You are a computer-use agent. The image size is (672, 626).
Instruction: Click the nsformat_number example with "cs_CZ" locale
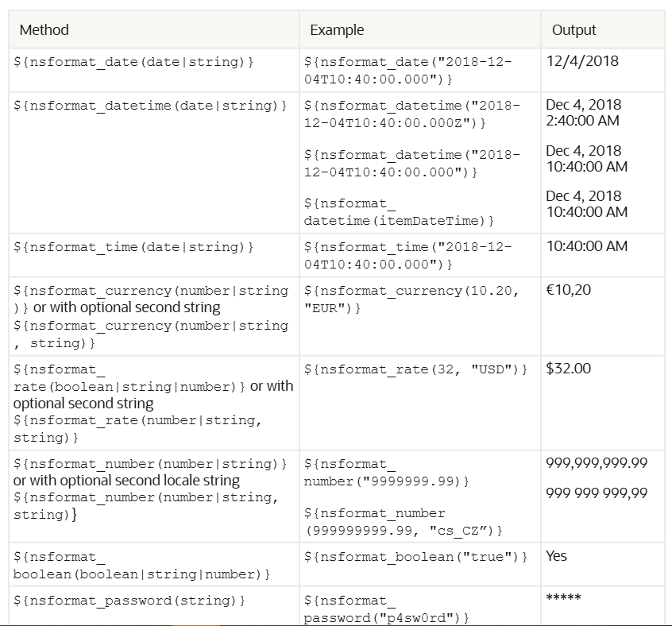(x=403, y=521)
